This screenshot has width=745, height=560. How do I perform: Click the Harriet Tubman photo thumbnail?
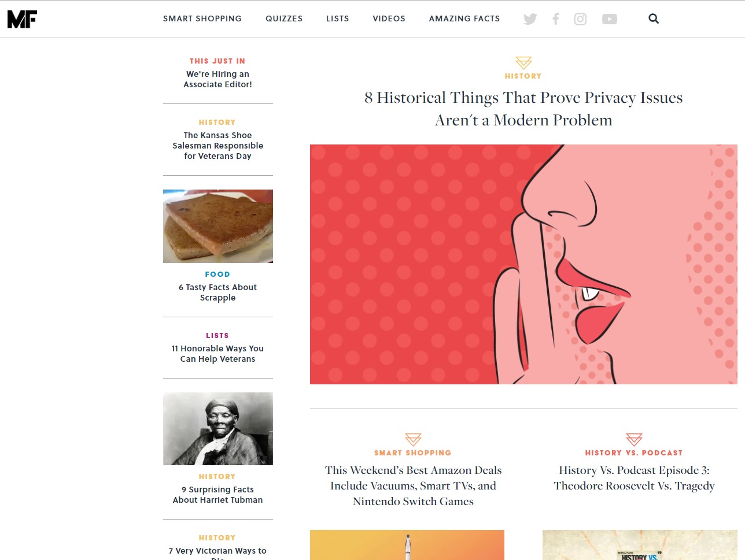tap(217, 428)
